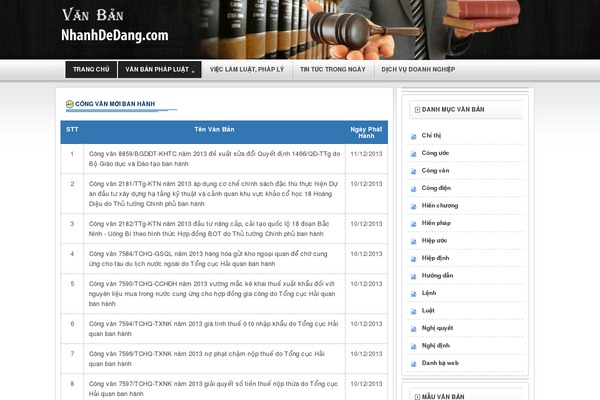Open the Chỉ thị category link

pos(431,135)
